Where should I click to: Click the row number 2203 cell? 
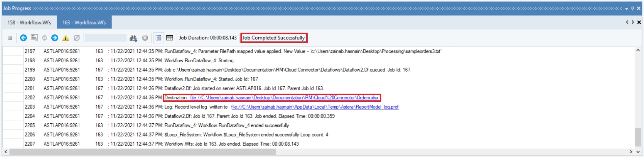30,107
